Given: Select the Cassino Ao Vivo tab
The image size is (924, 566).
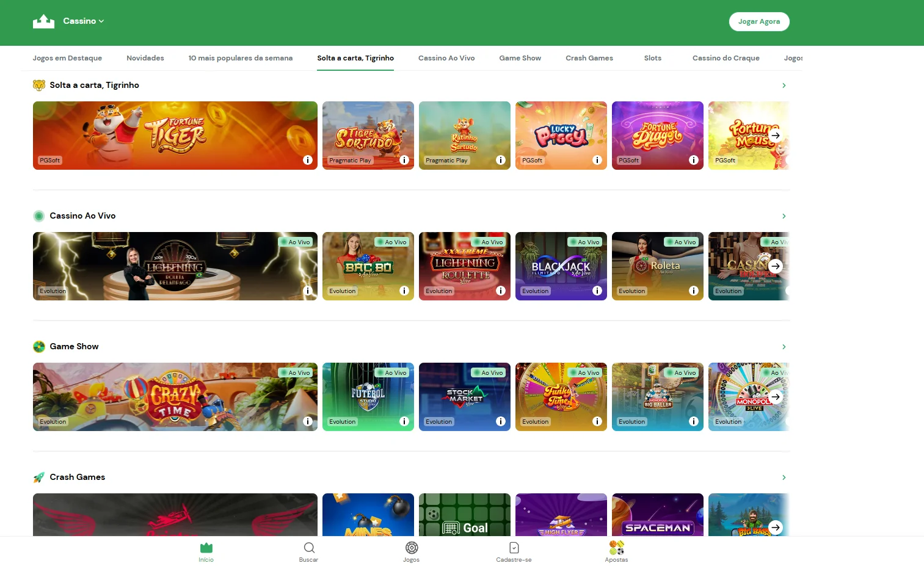Looking at the screenshot, I should [x=446, y=58].
